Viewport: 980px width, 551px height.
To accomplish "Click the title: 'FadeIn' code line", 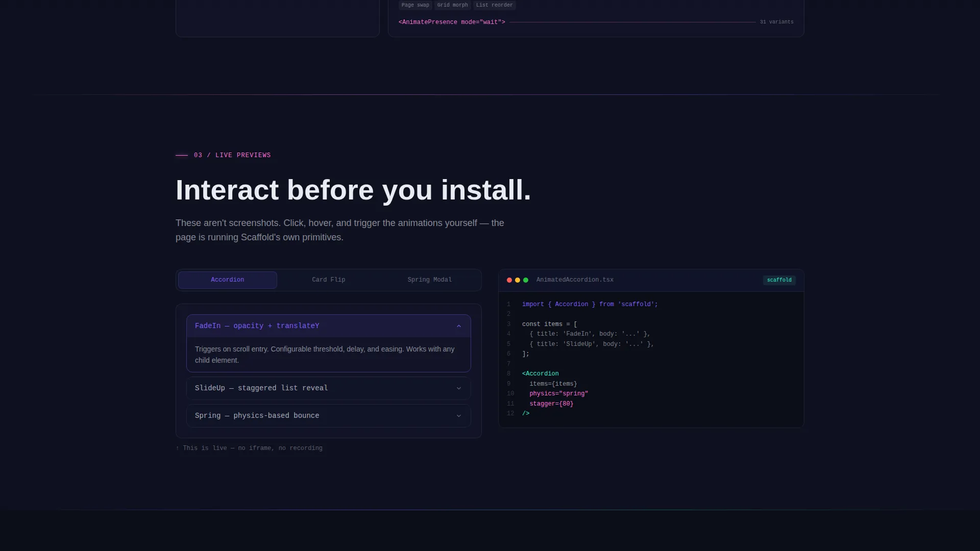I will tap(590, 334).
